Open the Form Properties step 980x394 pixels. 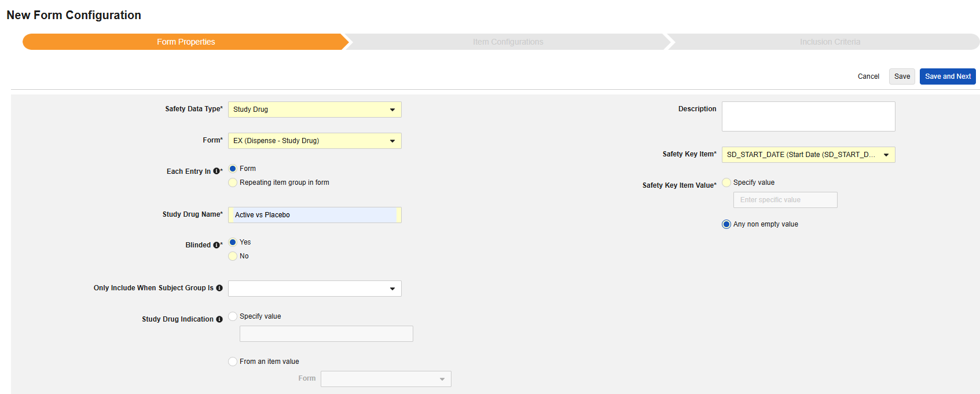pos(186,42)
